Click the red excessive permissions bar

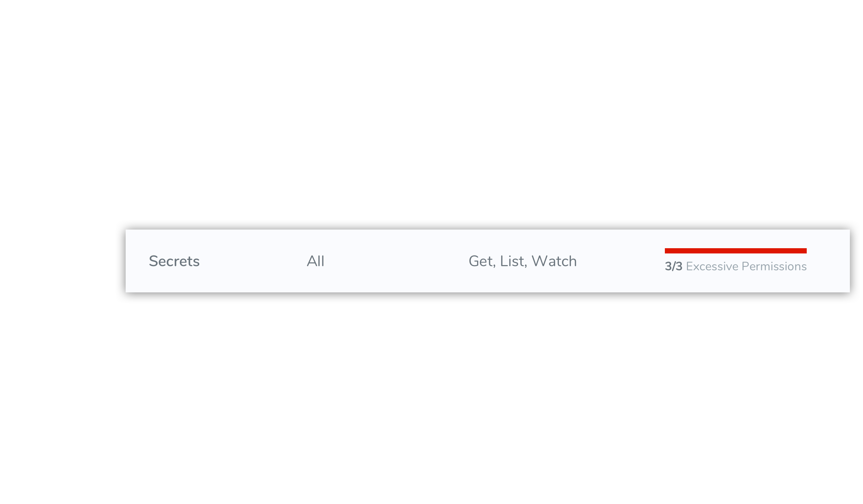coord(736,250)
